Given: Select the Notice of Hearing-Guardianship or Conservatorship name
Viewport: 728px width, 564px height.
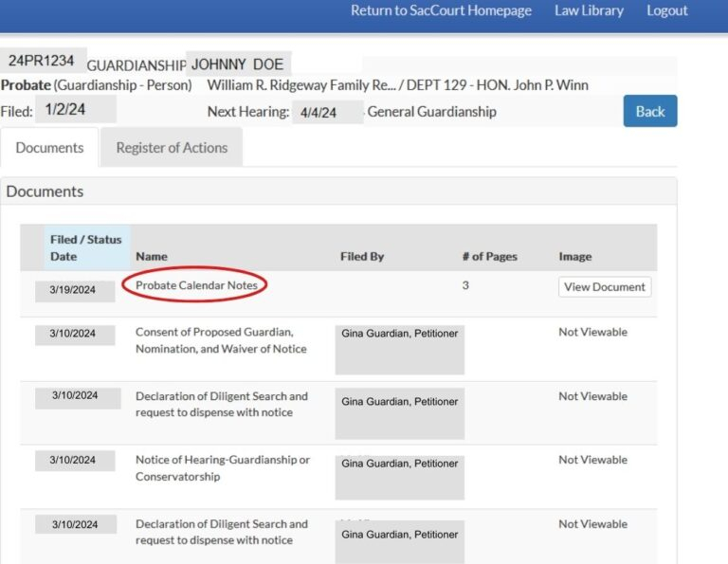Looking at the screenshot, I should tap(223, 468).
